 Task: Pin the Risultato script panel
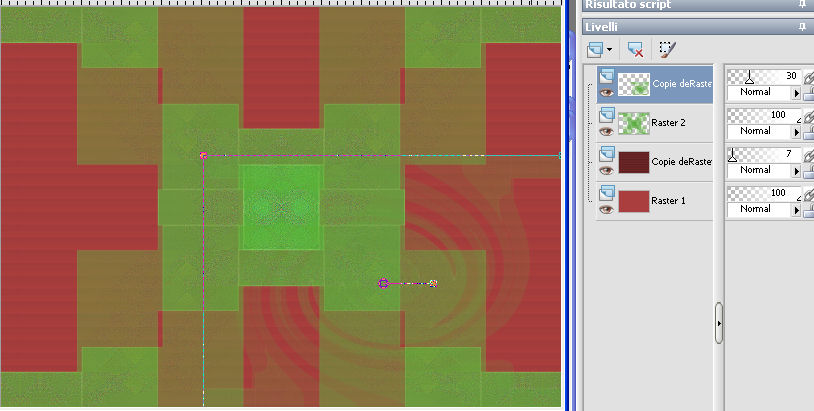(x=802, y=4)
